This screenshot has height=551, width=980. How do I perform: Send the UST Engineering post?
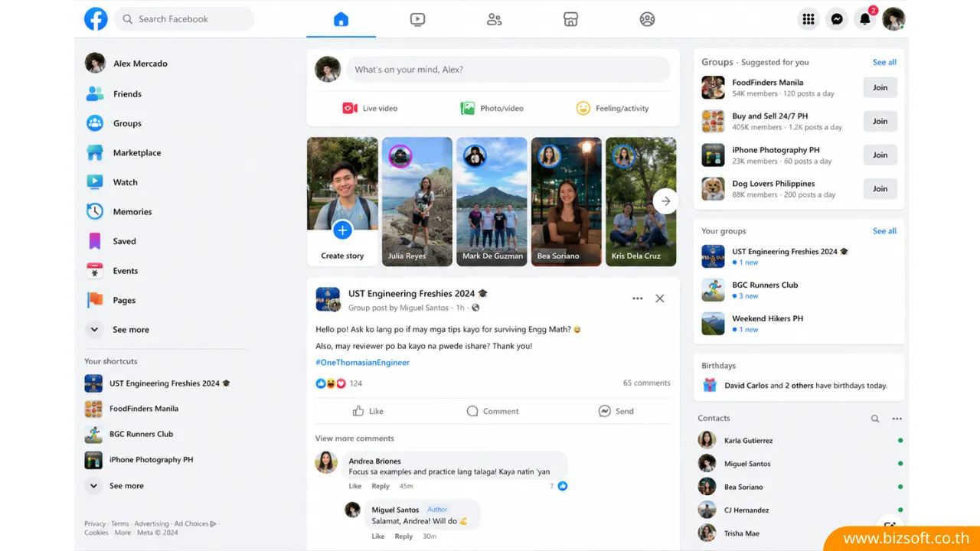[616, 411]
